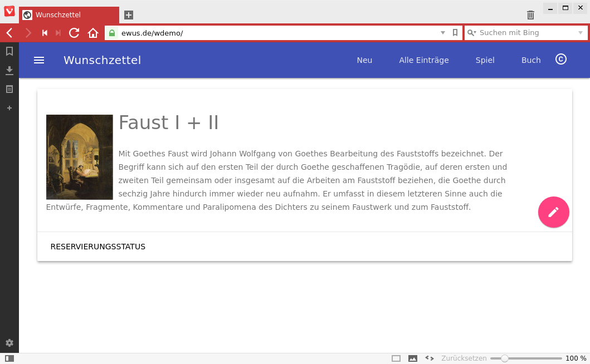Screen dimensions: 590x364
Task: Open the Wunschzettel hamburger menu
Action: pyautogui.click(x=38, y=60)
